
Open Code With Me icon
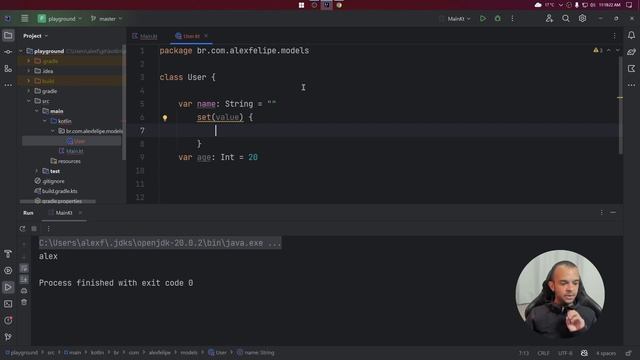click(x=549, y=19)
